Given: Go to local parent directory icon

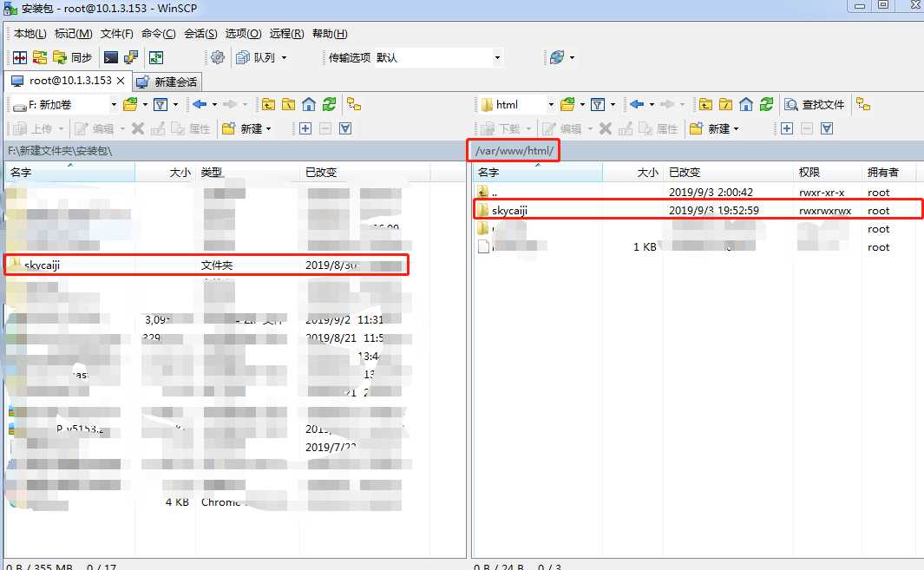Looking at the screenshot, I should pos(268,104).
